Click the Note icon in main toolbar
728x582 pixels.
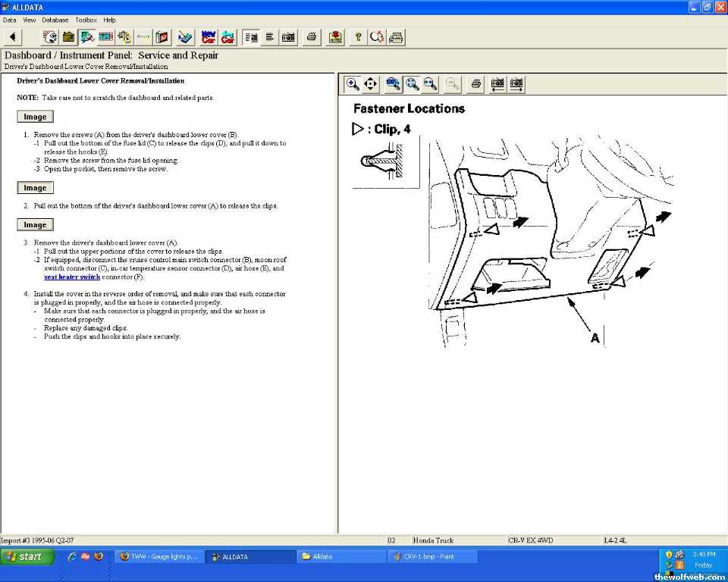tap(335, 36)
